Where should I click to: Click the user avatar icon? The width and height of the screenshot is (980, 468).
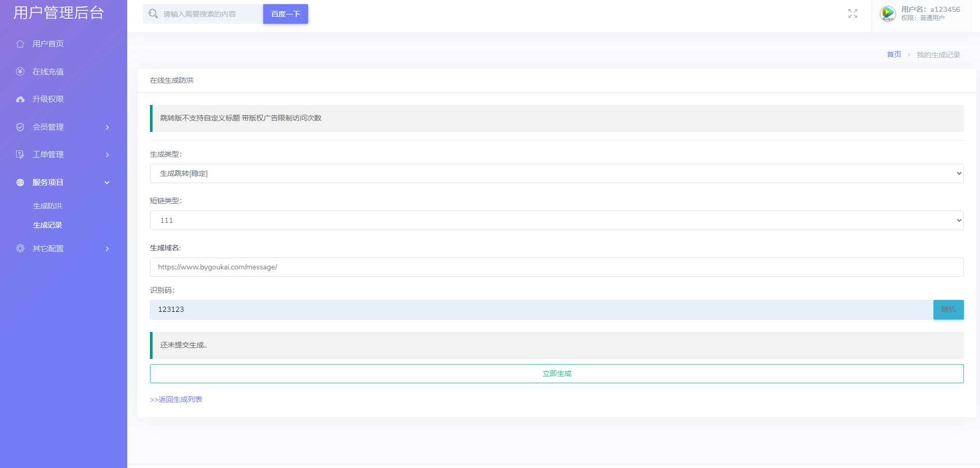888,13
